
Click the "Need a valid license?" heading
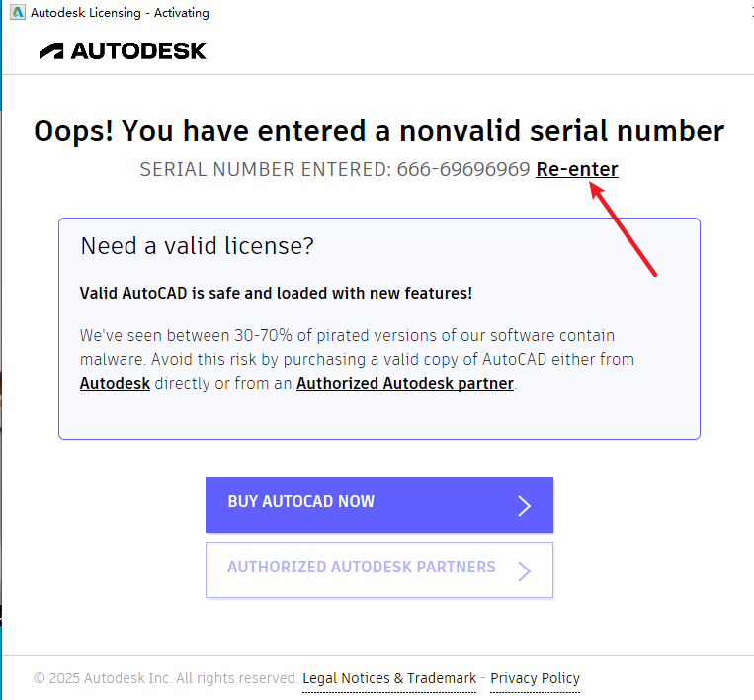point(197,246)
